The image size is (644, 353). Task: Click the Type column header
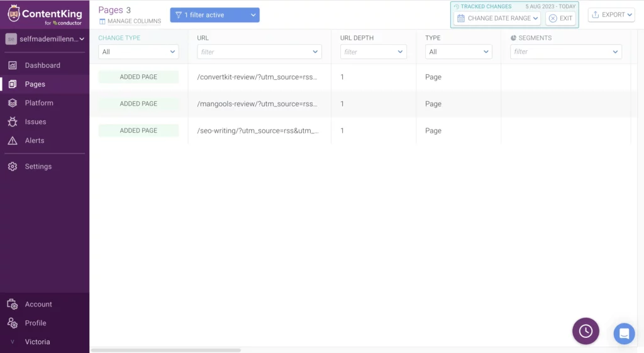pyautogui.click(x=433, y=38)
